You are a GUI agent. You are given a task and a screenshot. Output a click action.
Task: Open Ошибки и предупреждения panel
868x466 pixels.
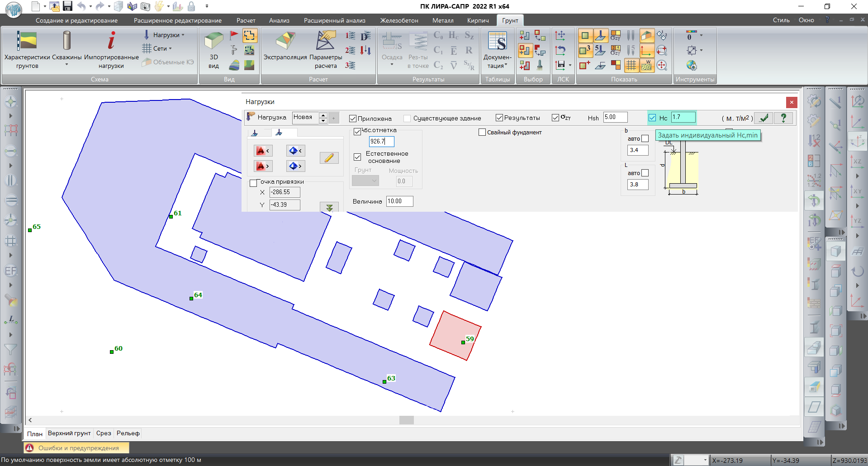click(77, 448)
